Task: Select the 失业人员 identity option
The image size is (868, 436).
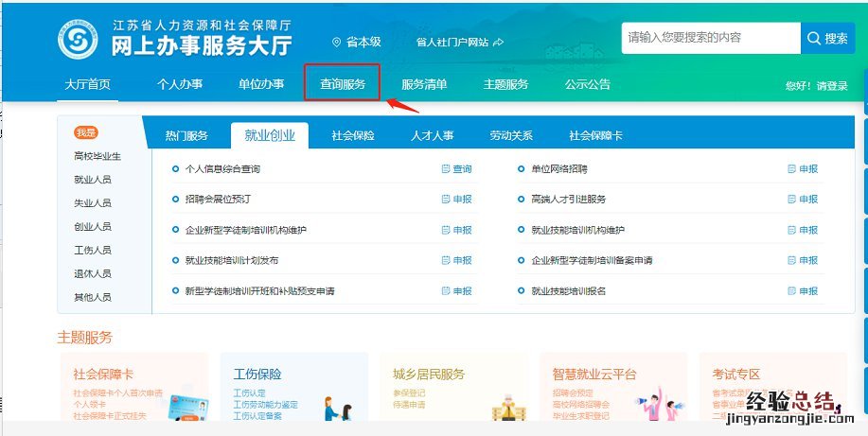Action: click(93, 203)
